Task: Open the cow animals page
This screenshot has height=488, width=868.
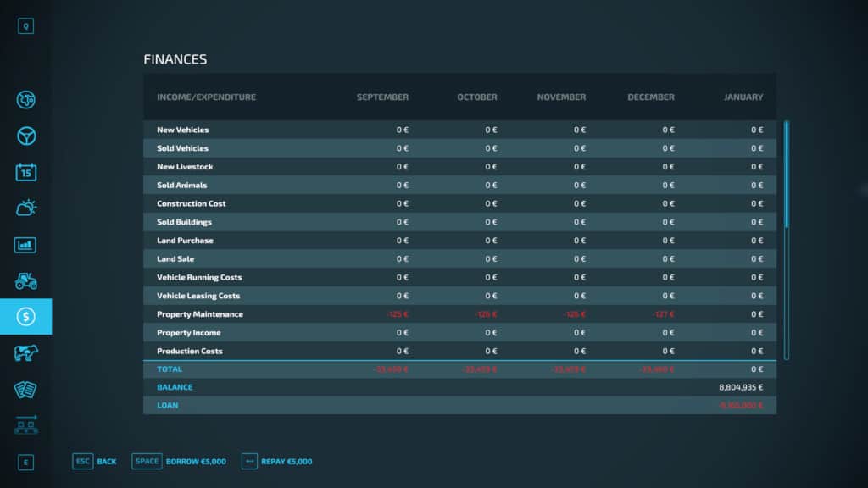Action: (26, 352)
